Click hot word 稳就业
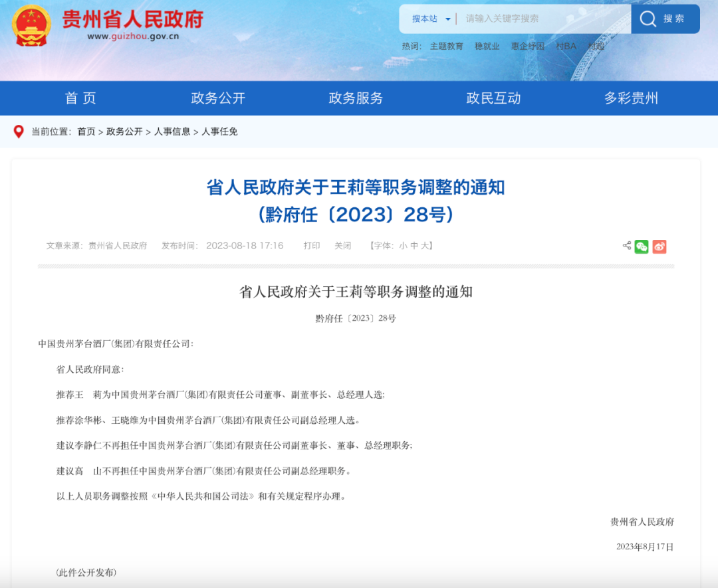This screenshot has height=588, width=718. pyautogui.click(x=487, y=47)
